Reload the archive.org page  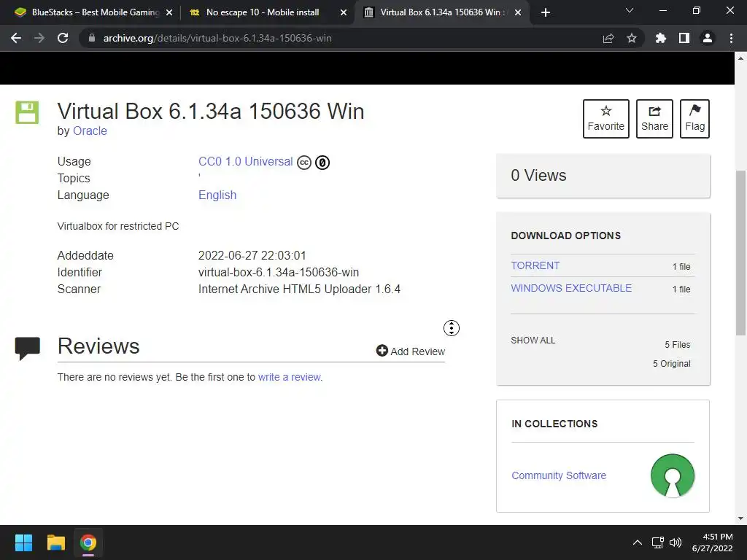[x=63, y=38]
